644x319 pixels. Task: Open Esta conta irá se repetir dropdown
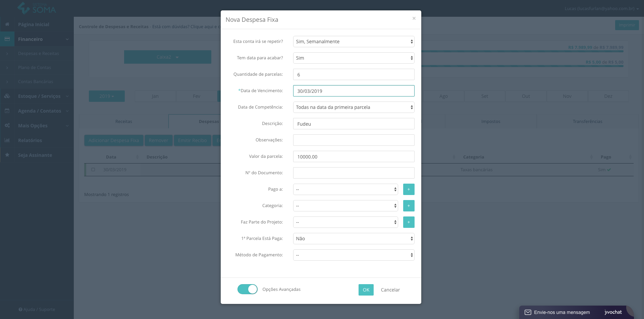pos(354,42)
